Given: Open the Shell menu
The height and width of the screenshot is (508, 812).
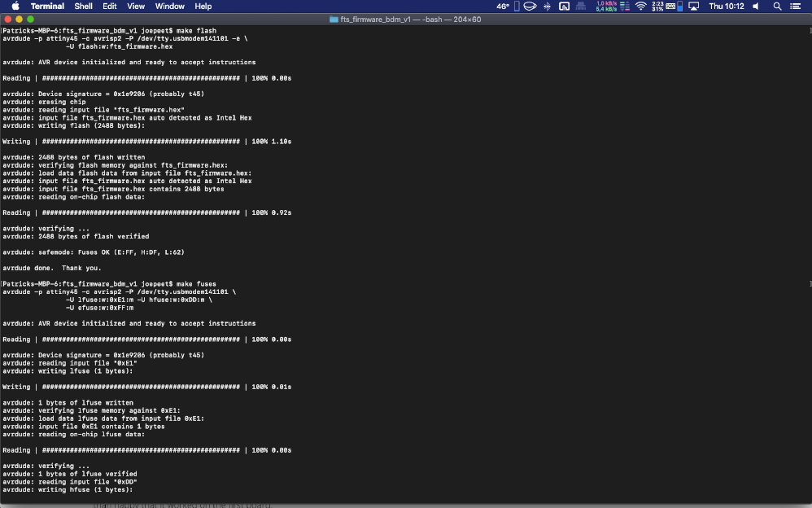Looking at the screenshot, I should tap(83, 7).
